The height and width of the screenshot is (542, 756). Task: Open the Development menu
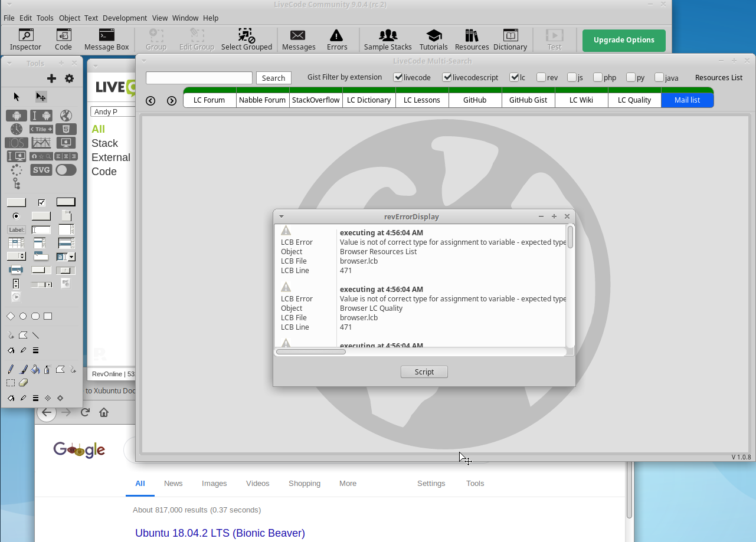[125, 18]
